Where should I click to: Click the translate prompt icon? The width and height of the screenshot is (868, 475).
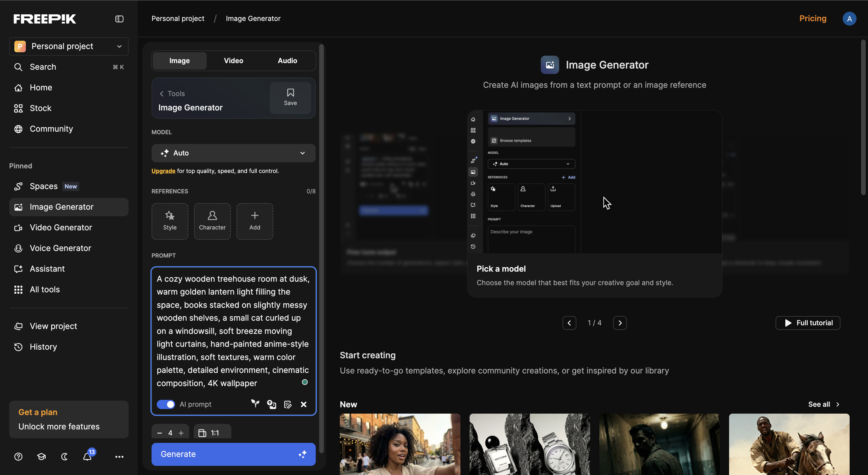(x=272, y=404)
